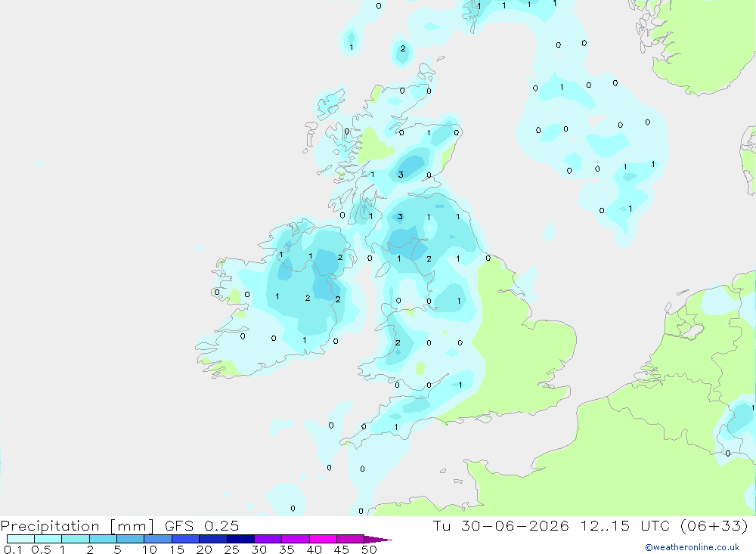Screen dimensions: 756x554
Task: Click the 0.1–0.5 mm legend color box
Action: click(x=20, y=539)
